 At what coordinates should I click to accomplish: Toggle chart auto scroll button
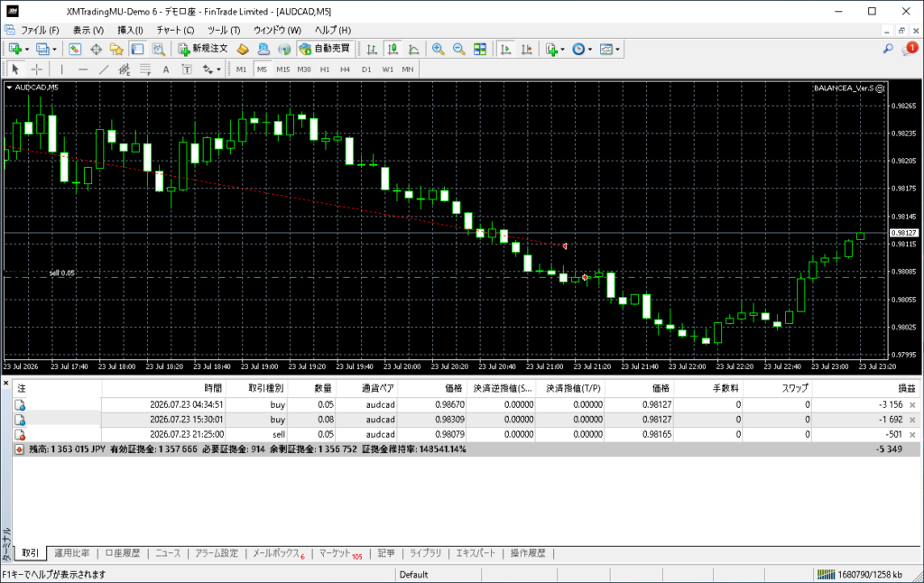pyautogui.click(x=505, y=49)
